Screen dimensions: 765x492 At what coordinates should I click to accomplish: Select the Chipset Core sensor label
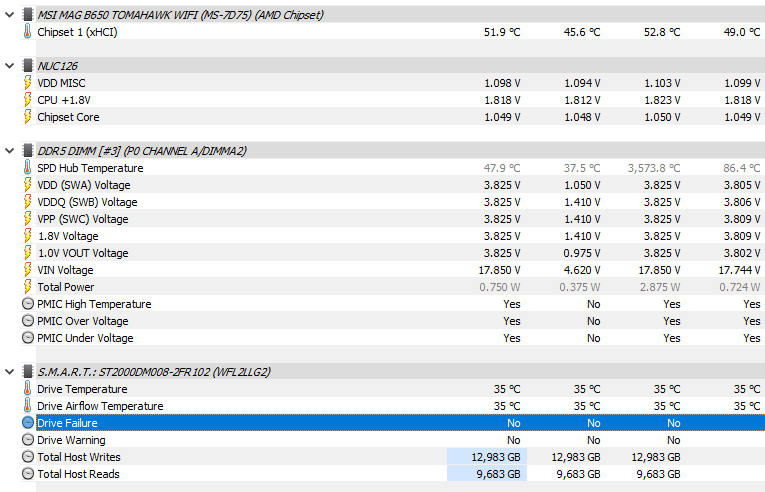coord(68,117)
